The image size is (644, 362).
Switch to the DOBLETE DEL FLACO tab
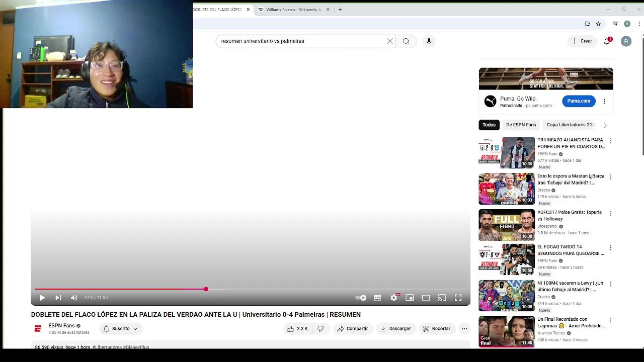[x=217, y=10]
